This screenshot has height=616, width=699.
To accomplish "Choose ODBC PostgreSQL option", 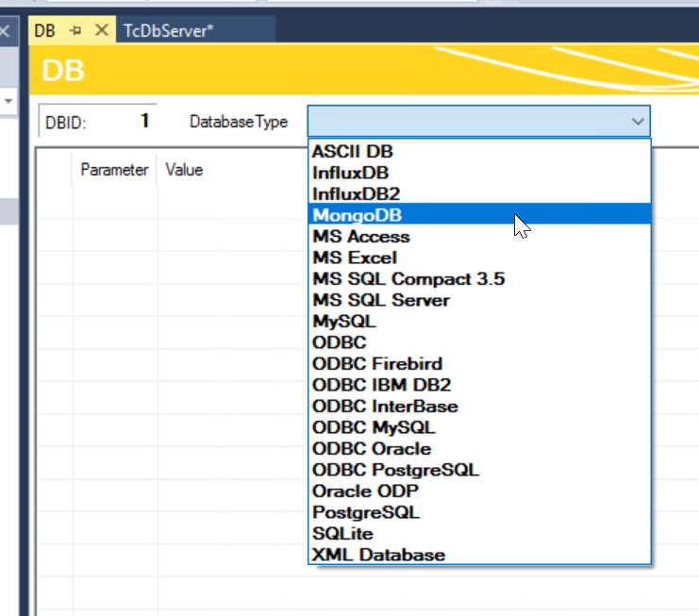I will click(x=479, y=470).
